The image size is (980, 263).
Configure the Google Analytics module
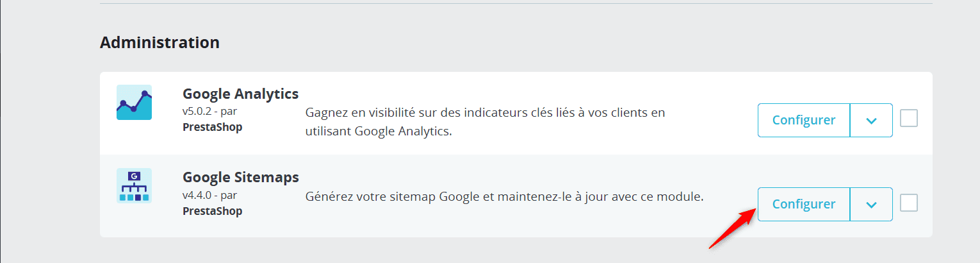pos(804,120)
